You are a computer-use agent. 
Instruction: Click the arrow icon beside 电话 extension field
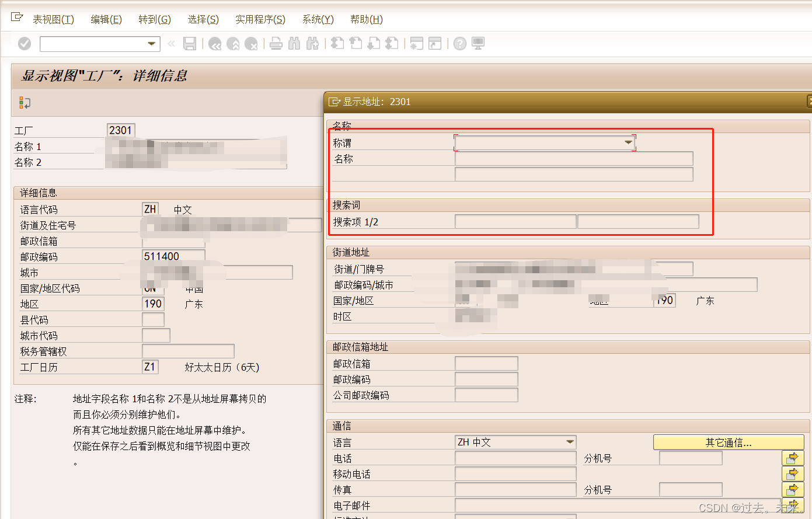coord(793,458)
